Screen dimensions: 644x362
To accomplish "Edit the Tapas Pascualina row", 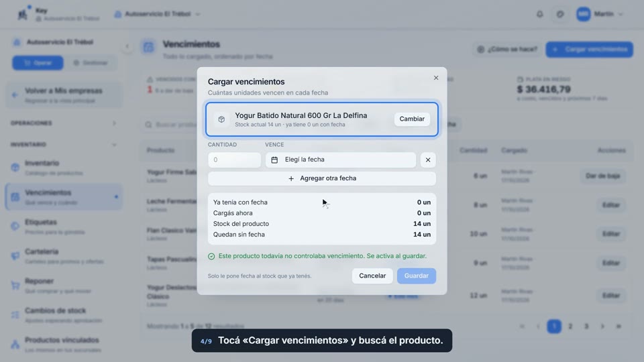I will point(610,263).
